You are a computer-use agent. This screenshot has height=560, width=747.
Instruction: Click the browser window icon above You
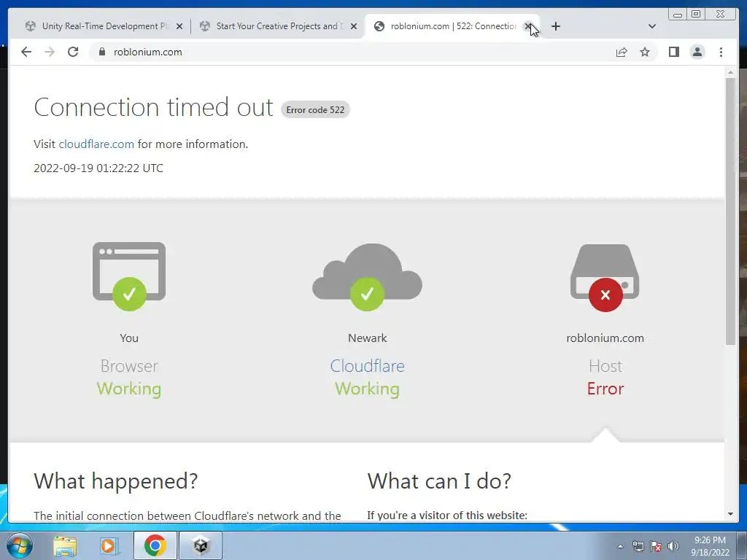tap(129, 275)
